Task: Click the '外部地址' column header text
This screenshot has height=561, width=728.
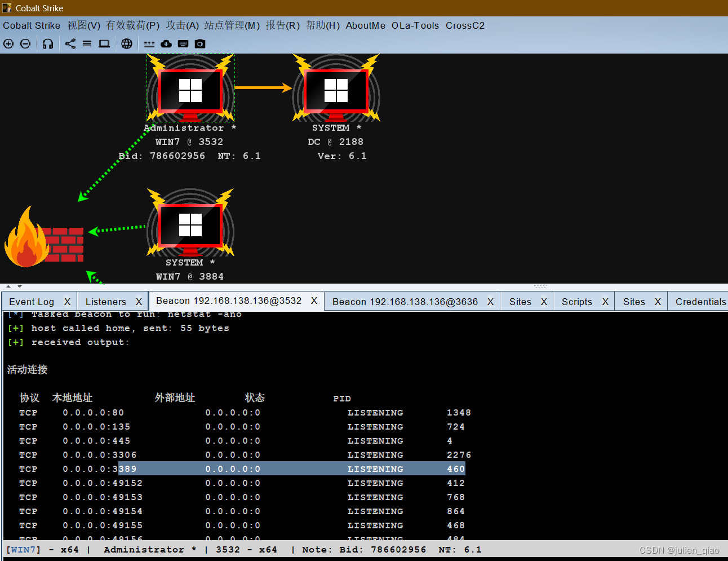Action: pyautogui.click(x=175, y=398)
